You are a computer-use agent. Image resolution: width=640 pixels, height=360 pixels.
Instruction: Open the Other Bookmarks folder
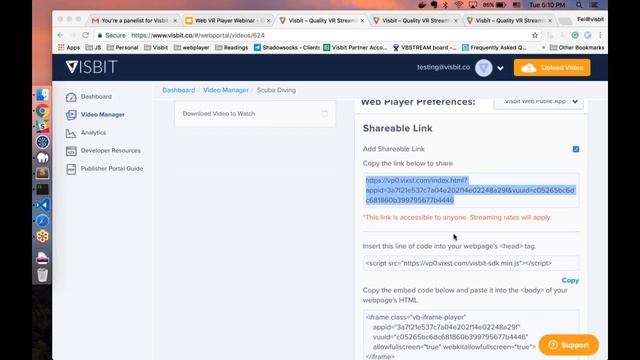577,48
